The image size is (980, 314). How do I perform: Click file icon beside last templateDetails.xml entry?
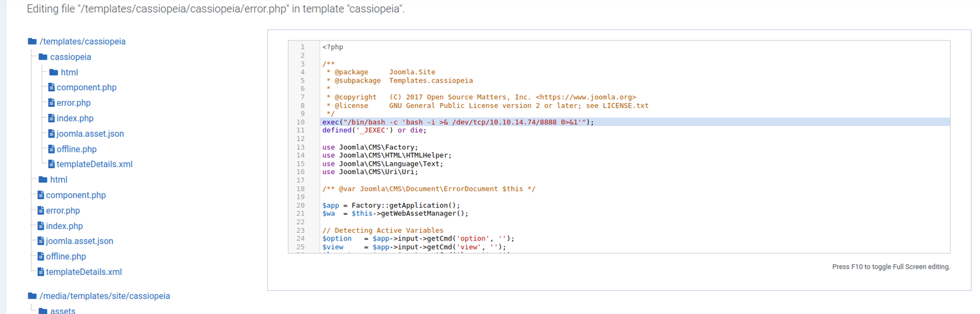pos(41,272)
